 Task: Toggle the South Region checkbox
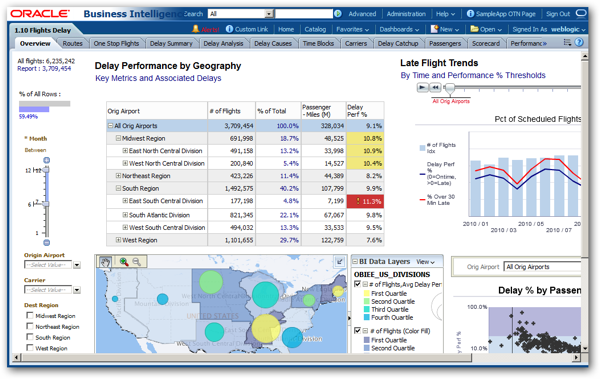(29, 337)
